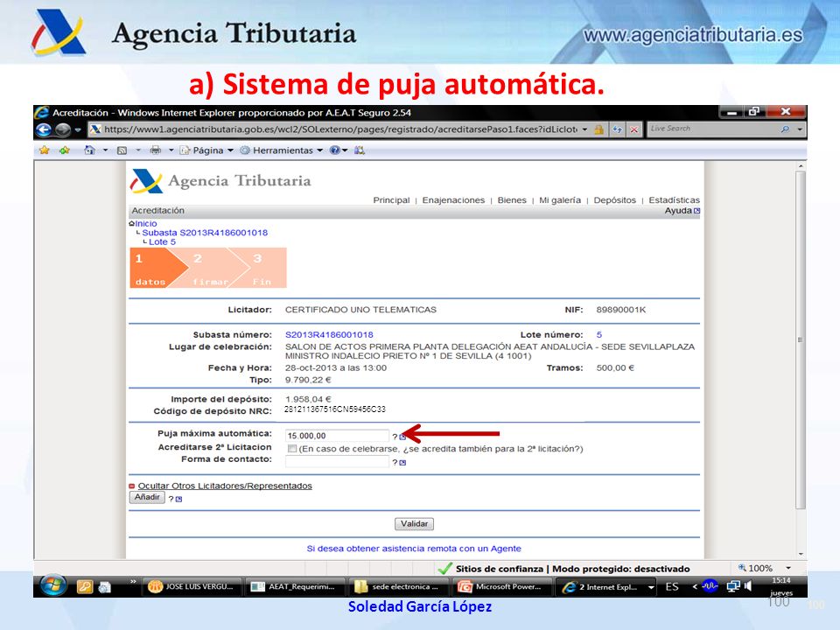
Task: Open the recent pages dropdown beside Forward
Action: click(x=78, y=129)
